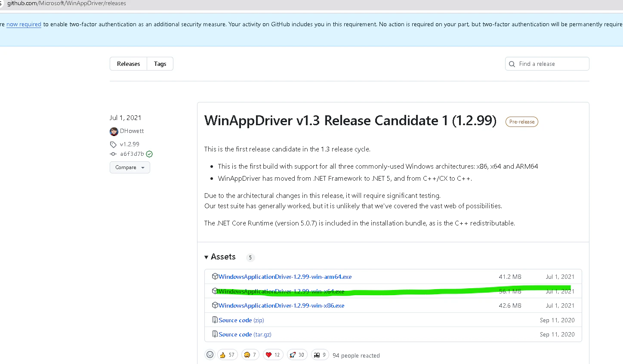Download WindowsApplicationDriver-1.2.99-win-x64.exe
This screenshot has height=364, width=623.
(281, 291)
